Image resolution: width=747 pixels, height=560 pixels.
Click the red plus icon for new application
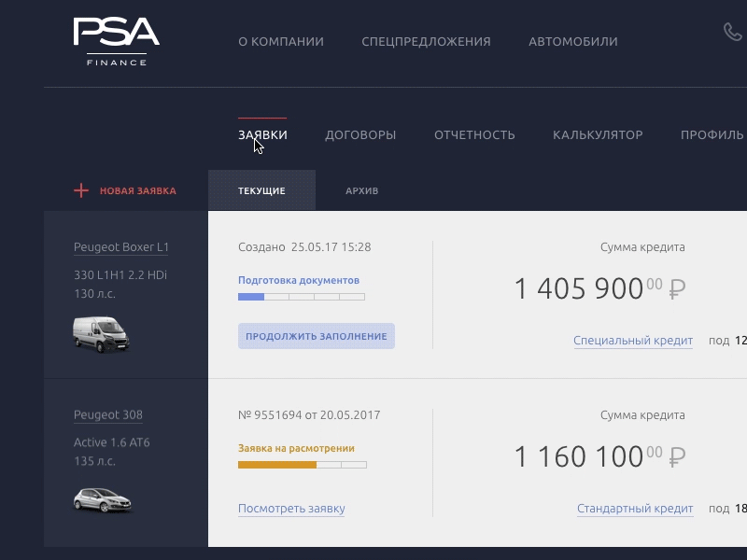[83, 190]
